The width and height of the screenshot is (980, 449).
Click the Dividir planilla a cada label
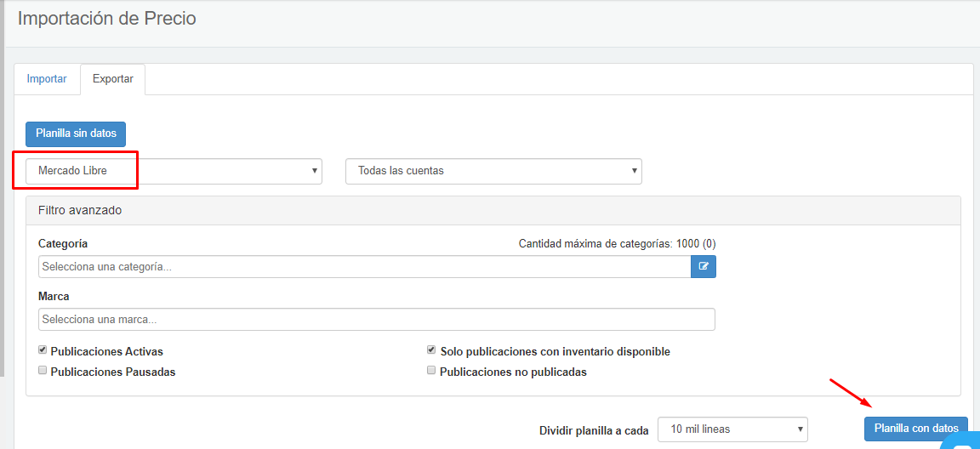pyautogui.click(x=594, y=430)
